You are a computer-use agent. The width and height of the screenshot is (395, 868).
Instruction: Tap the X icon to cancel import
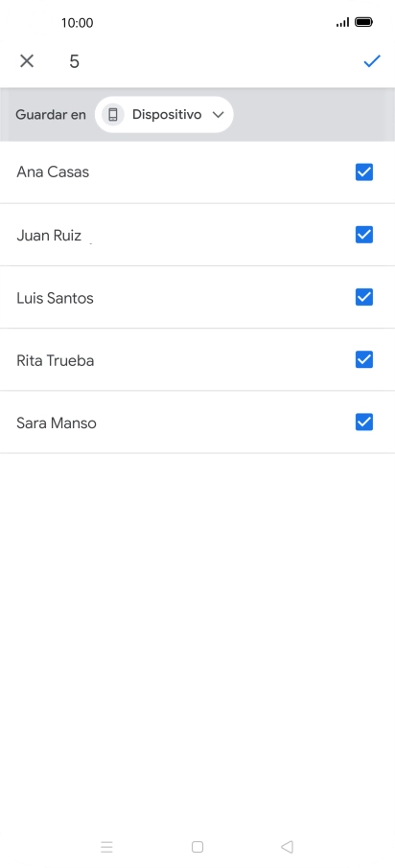pos(27,61)
